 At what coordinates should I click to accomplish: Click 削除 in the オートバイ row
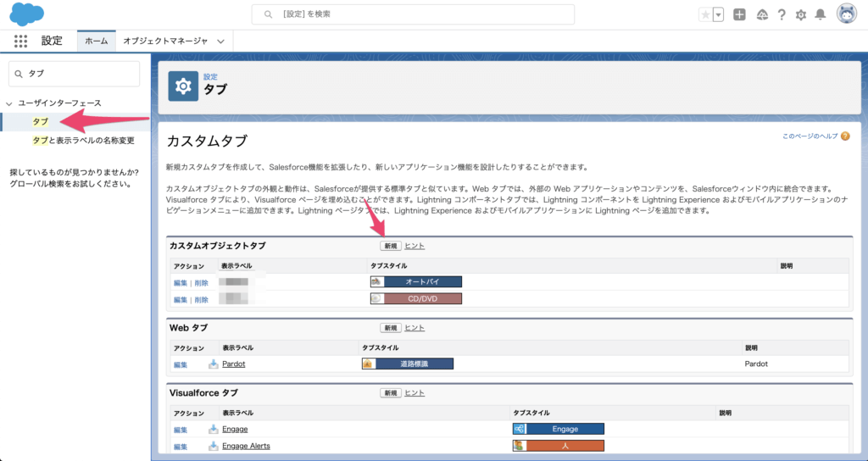(x=202, y=283)
